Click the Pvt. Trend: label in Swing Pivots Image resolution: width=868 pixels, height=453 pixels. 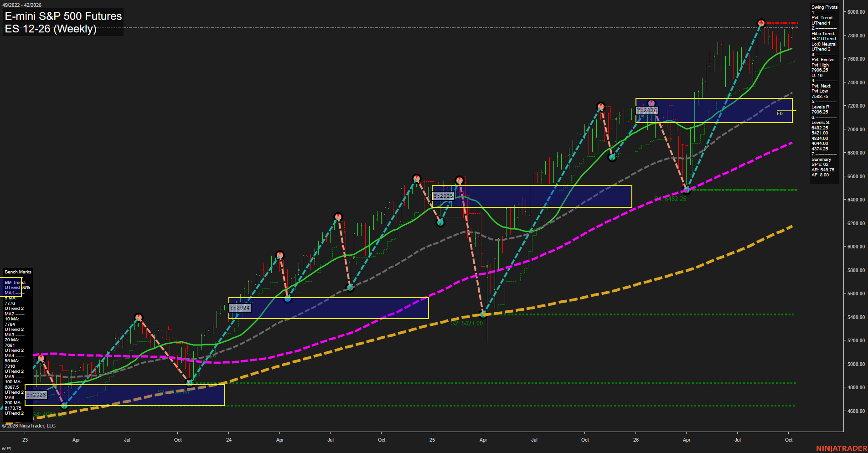[822, 18]
